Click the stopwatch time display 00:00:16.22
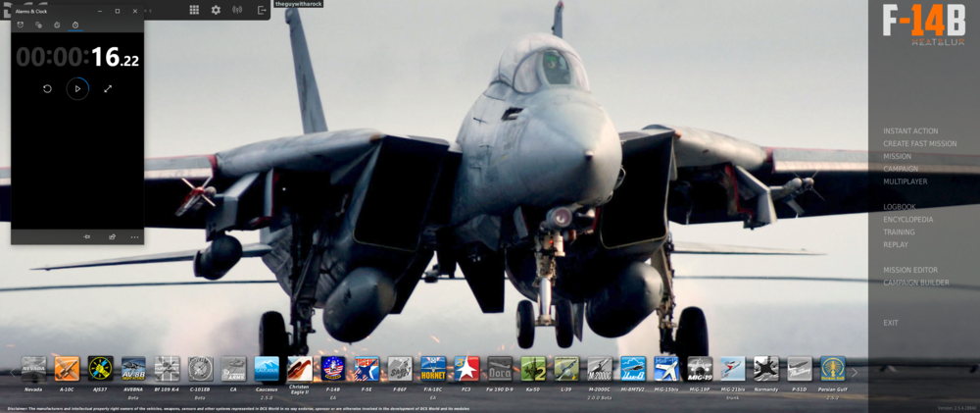 point(77,58)
